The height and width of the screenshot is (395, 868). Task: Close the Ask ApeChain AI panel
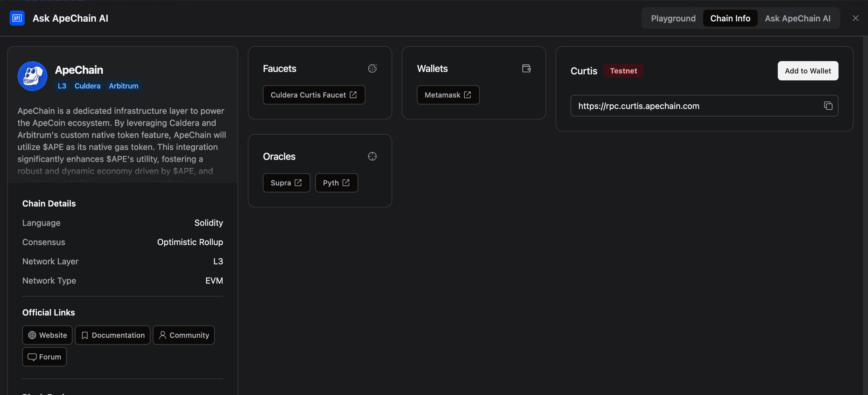tap(856, 18)
